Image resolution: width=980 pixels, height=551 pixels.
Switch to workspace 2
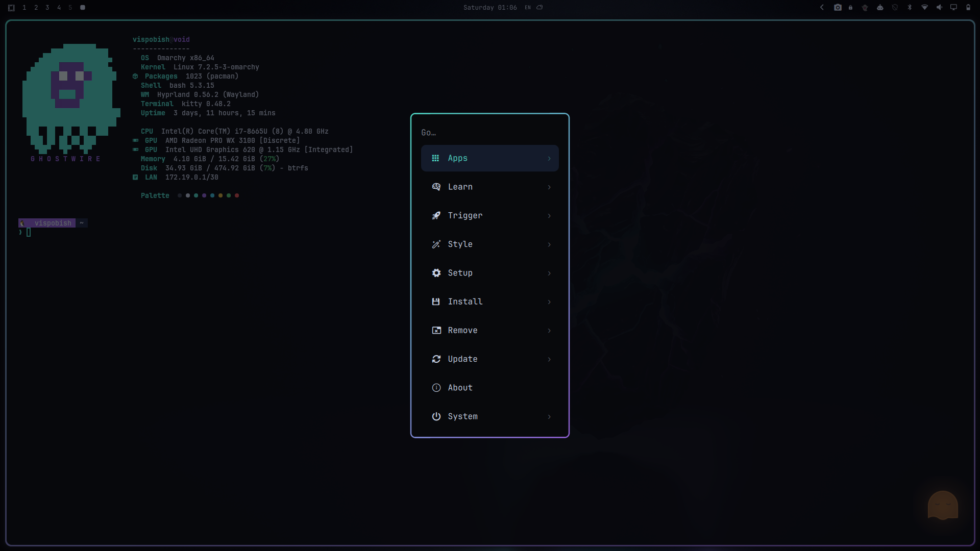pos(36,8)
